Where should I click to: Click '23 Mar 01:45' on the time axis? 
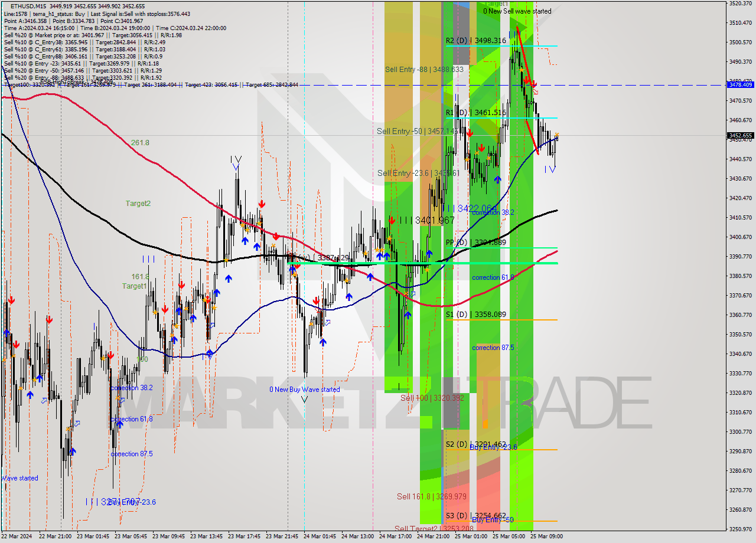click(94, 536)
